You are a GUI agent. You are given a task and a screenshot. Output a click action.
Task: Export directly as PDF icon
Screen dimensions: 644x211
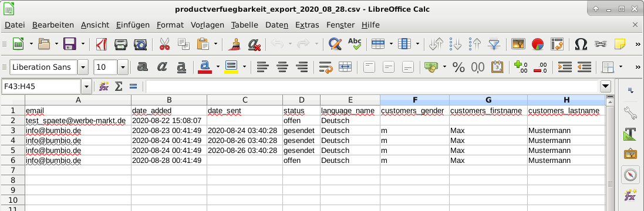click(x=101, y=44)
